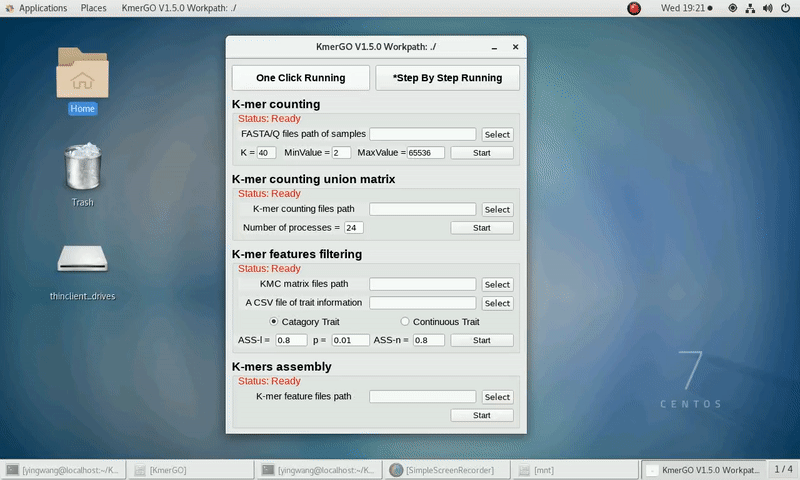Click the MaxValue field showing 65536
This screenshot has width=800, height=480.
426,153
